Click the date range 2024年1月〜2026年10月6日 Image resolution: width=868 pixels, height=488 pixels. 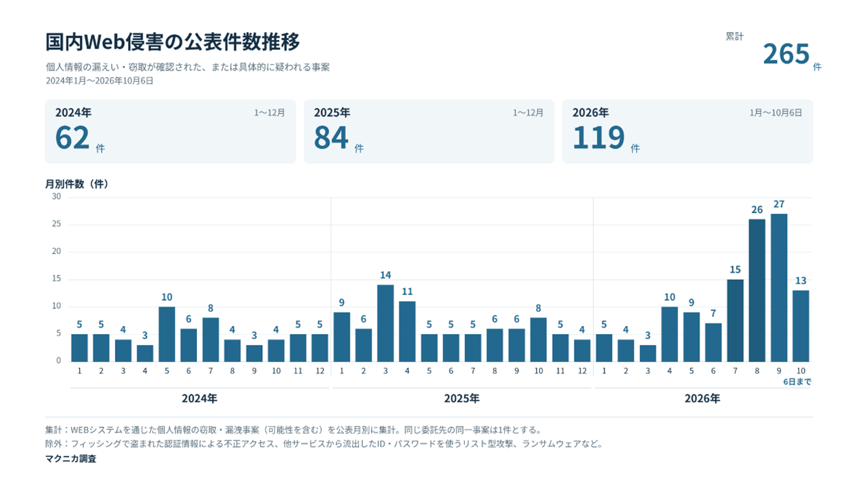99,81
